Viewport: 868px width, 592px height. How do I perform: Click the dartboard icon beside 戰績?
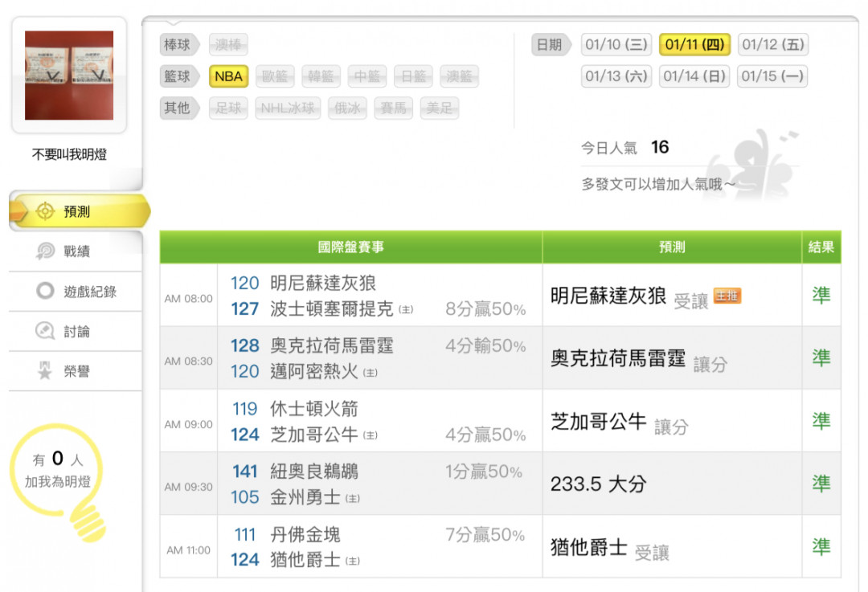point(45,251)
